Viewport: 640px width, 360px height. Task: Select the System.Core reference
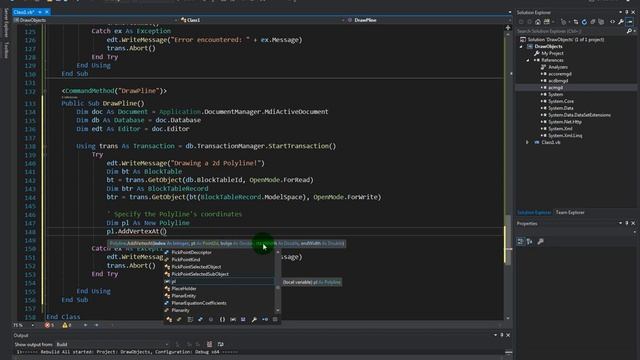point(560,101)
